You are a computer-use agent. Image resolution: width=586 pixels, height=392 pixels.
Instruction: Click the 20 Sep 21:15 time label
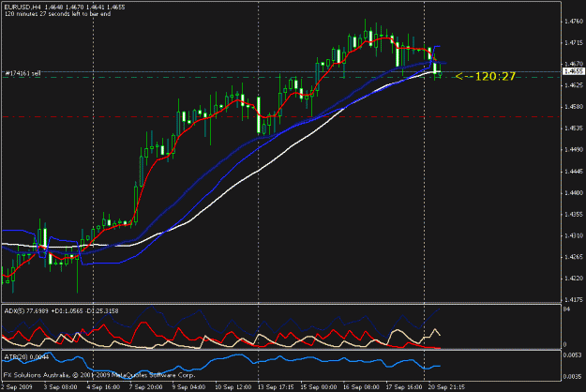pos(446,387)
